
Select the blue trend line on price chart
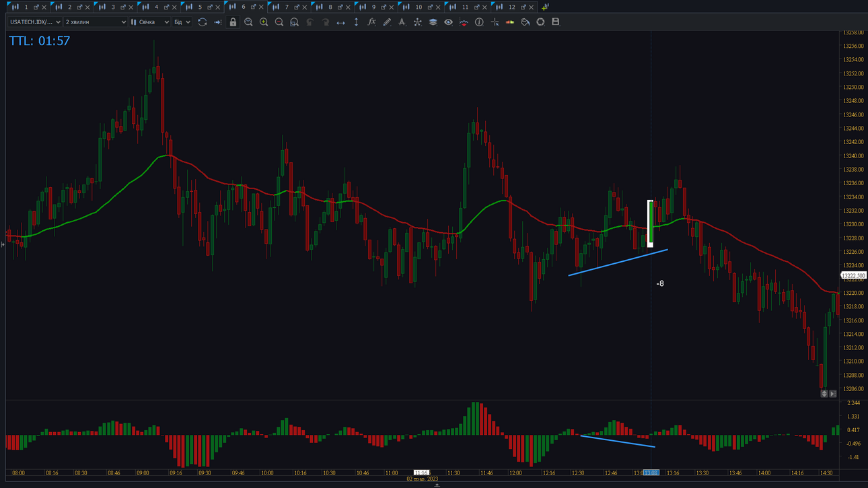[618, 263]
